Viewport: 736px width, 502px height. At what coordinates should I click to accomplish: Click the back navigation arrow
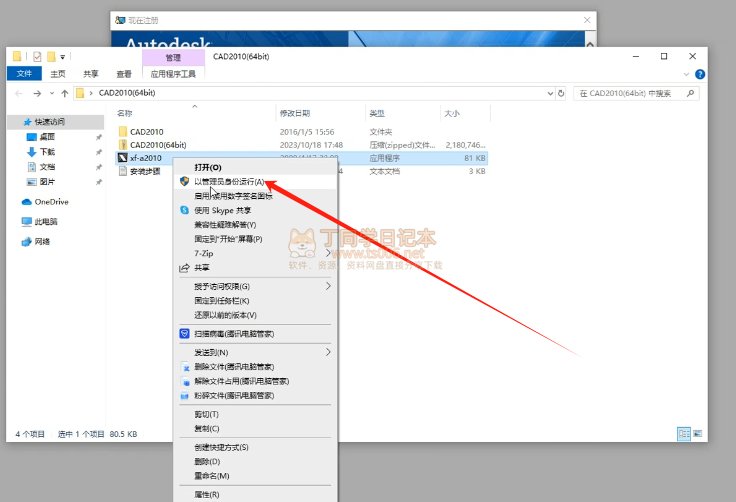point(19,93)
